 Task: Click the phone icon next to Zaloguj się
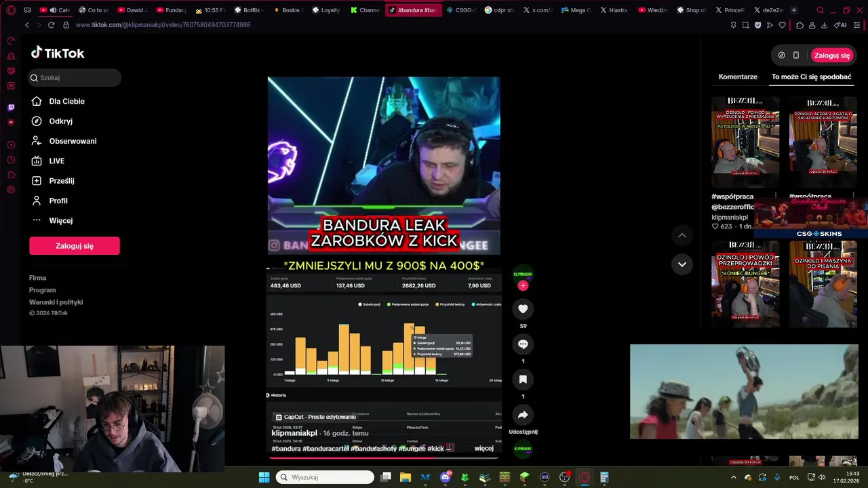point(796,56)
